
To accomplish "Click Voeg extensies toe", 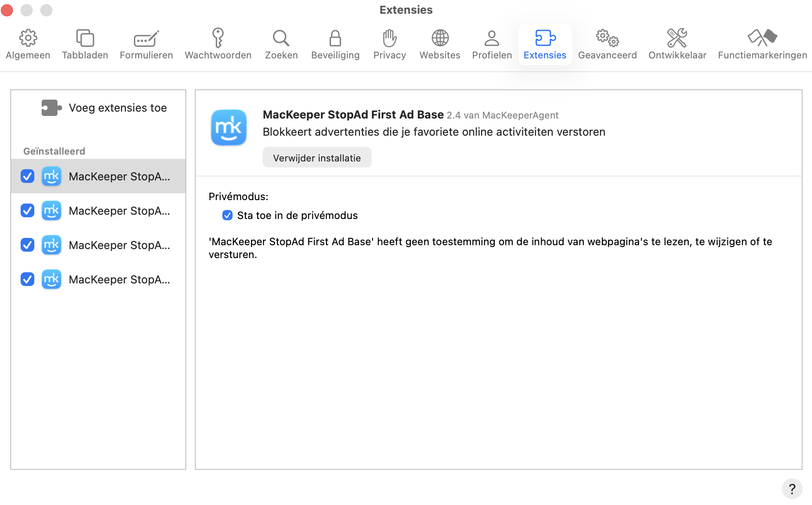I will pos(104,108).
